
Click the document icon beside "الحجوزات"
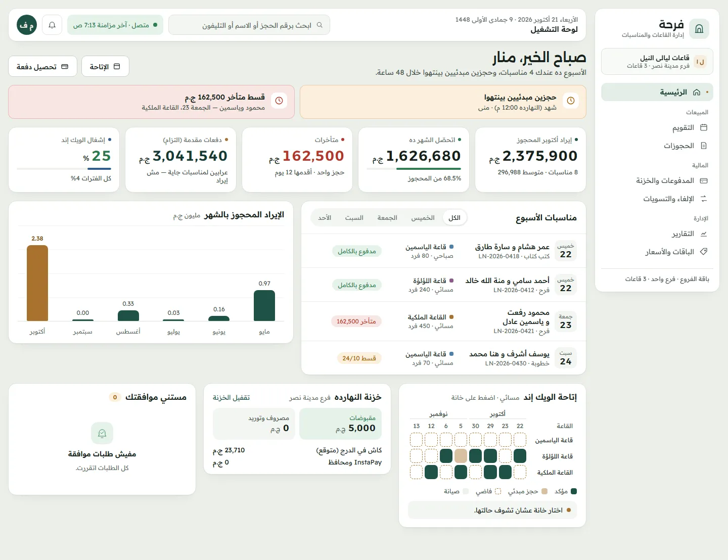[704, 146]
